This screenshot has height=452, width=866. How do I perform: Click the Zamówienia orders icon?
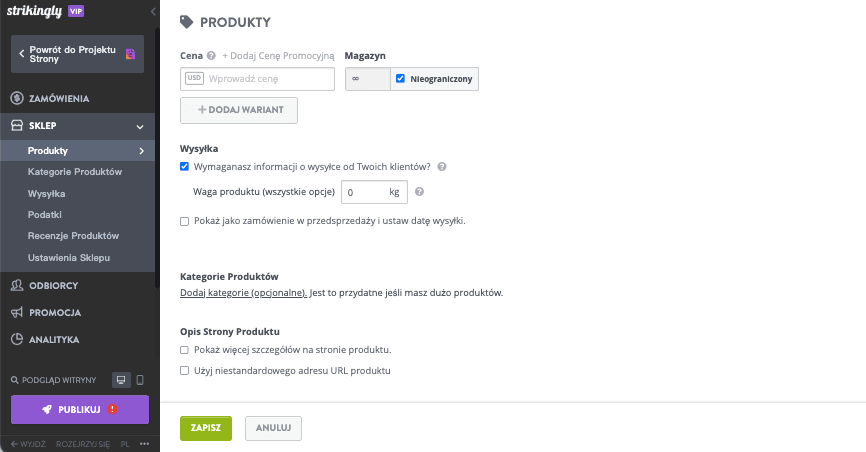18,98
